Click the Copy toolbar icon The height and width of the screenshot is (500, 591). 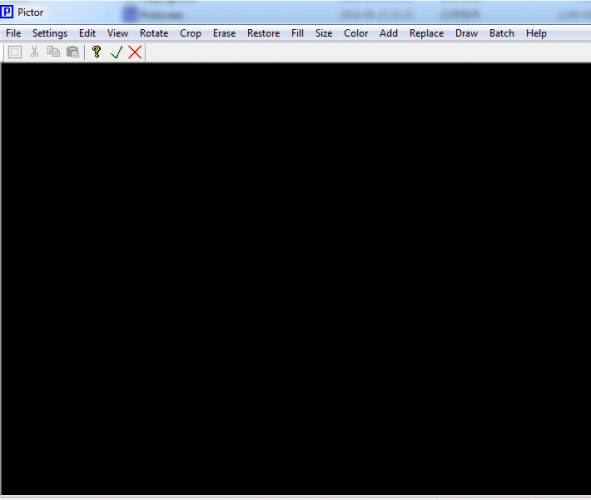(x=53, y=52)
